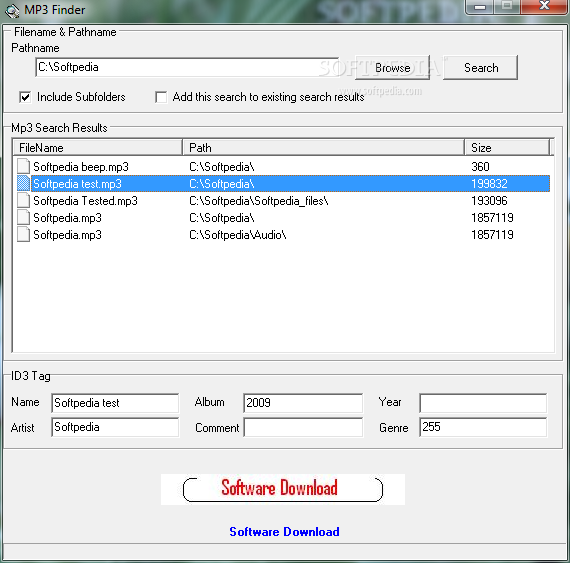Click into the Album field showing 2009
The height and width of the screenshot is (563, 570).
tap(303, 403)
